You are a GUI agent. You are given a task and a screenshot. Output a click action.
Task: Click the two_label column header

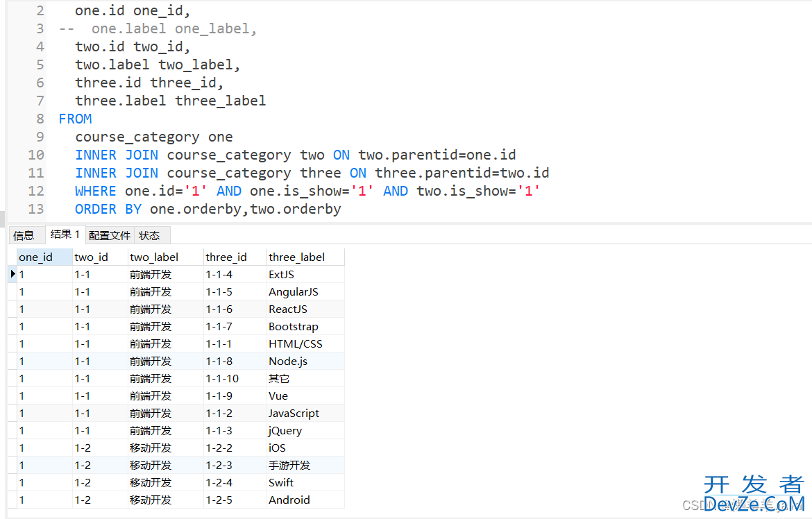[166, 257]
